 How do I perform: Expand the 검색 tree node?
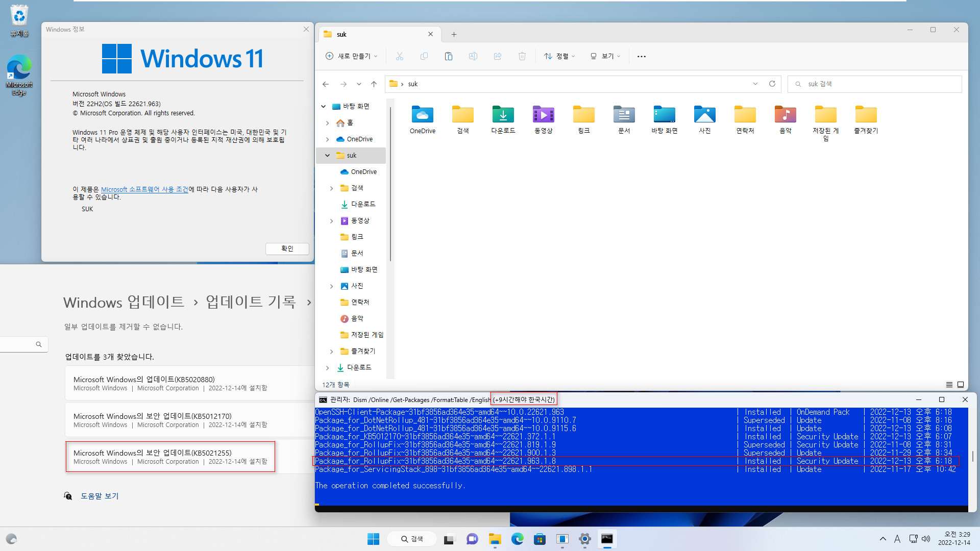[331, 188]
